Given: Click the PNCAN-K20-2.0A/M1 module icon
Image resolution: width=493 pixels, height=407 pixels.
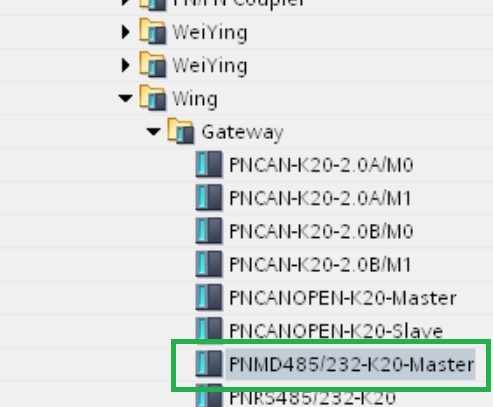Looking at the screenshot, I should 209,197.
